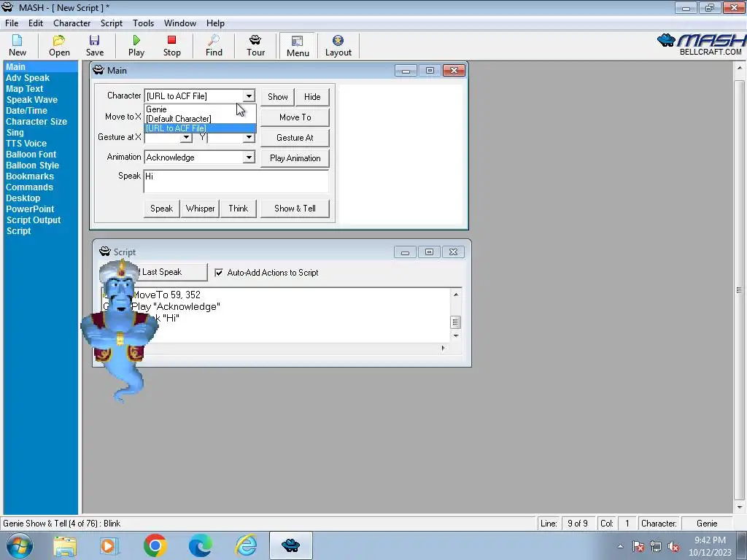Open the Edit menu

[36, 23]
